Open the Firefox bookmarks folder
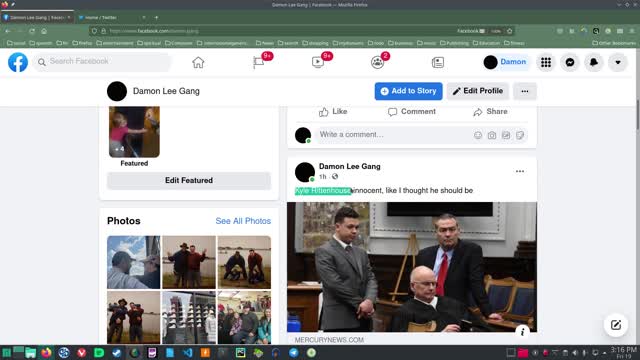640x360 pixels. [82, 43]
